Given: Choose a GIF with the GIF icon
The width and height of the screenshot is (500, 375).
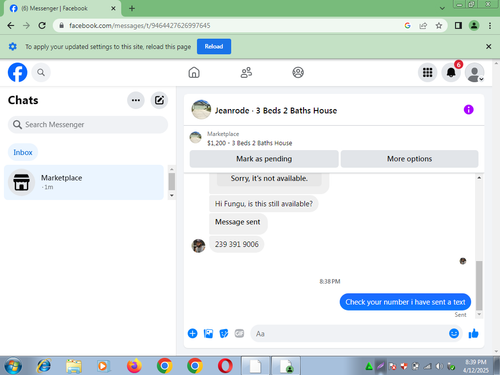Looking at the screenshot, I should pyautogui.click(x=239, y=333).
